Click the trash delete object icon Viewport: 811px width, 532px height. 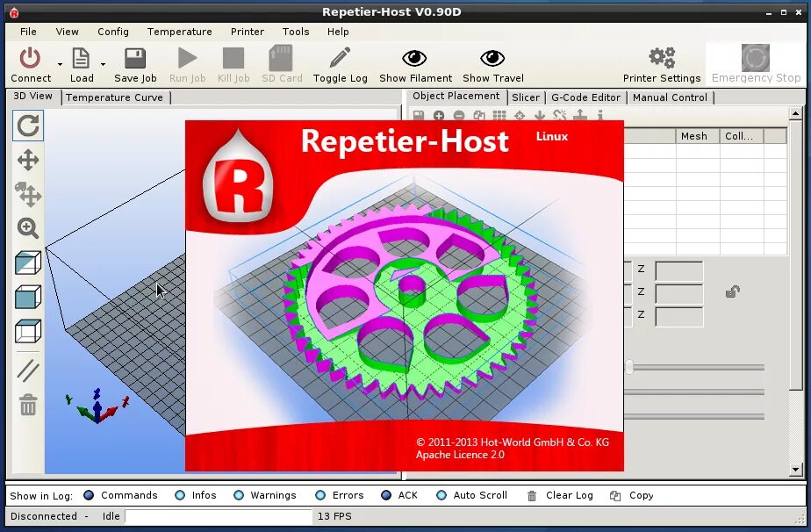(28, 405)
